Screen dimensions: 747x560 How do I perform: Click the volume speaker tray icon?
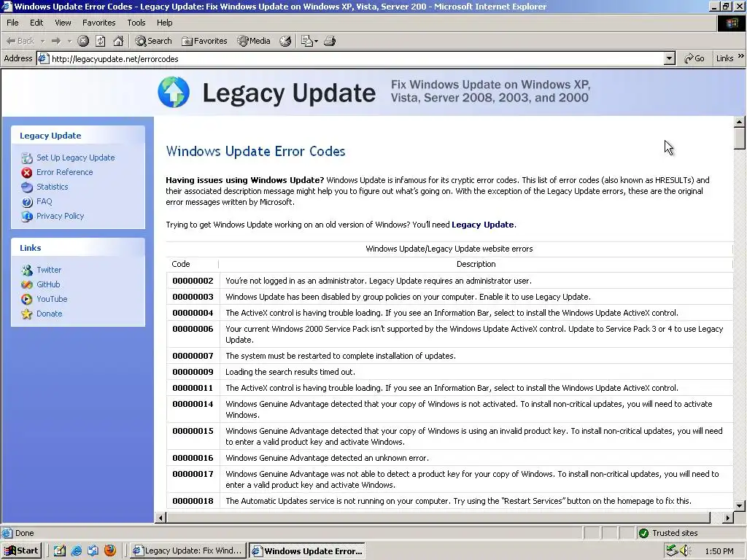(x=686, y=551)
